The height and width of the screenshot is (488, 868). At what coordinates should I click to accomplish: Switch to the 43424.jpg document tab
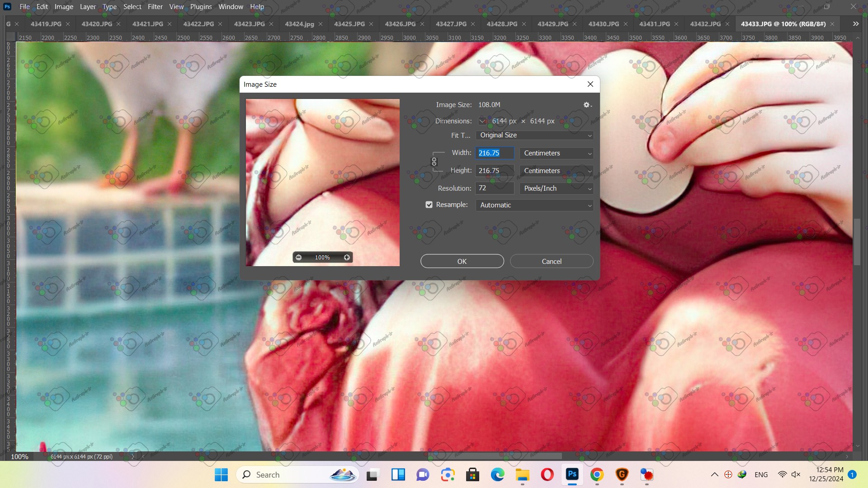pos(299,24)
